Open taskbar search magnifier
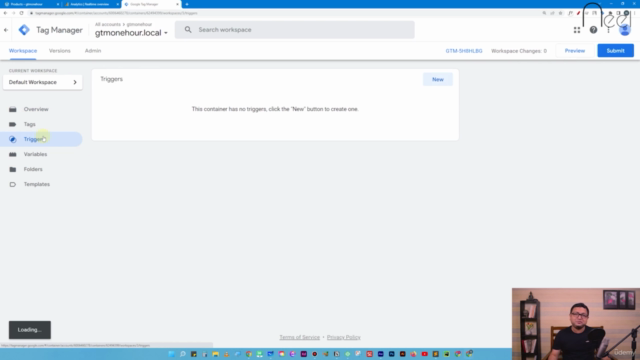 click(183, 354)
